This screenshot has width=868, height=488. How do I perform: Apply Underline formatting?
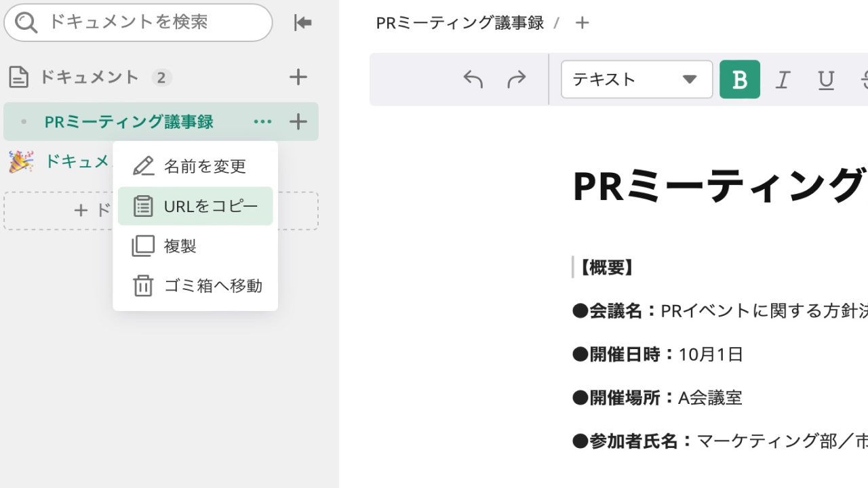point(825,79)
